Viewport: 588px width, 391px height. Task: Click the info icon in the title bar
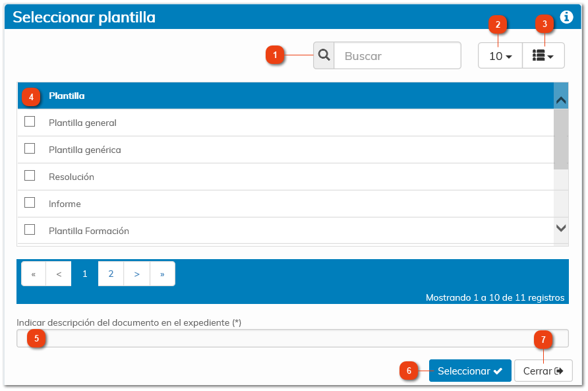pos(566,17)
